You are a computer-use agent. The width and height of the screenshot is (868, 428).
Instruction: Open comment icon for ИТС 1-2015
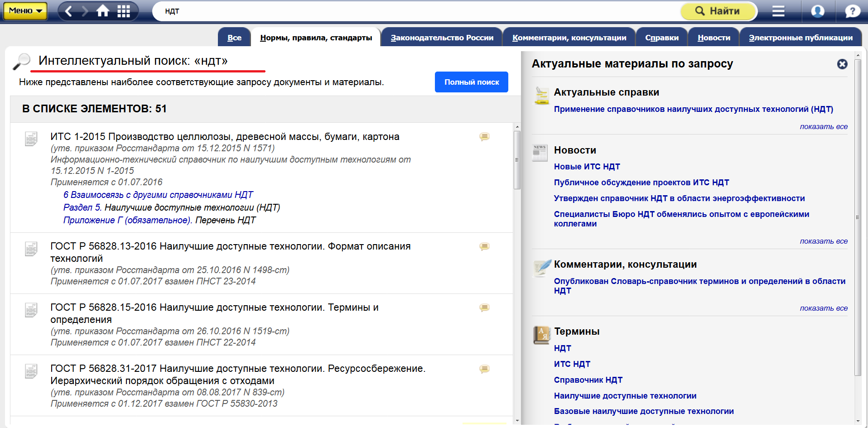pyautogui.click(x=484, y=137)
